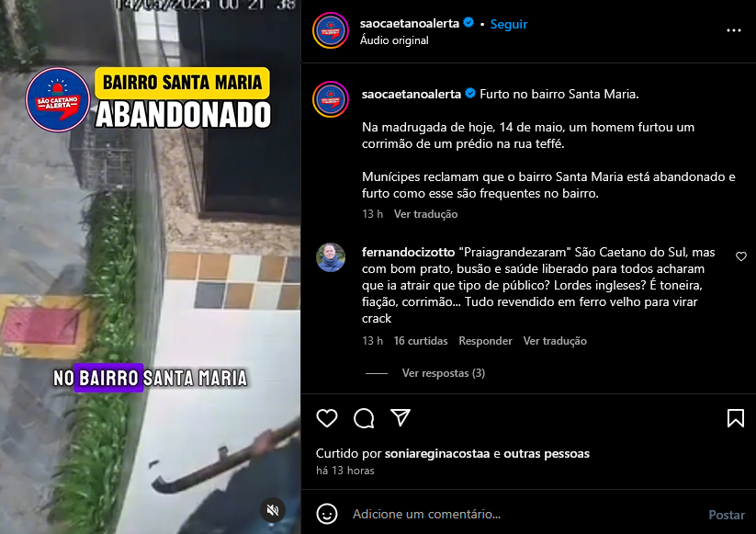Translate fernandocizotto's comment with Ver tradução

[x=555, y=341]
